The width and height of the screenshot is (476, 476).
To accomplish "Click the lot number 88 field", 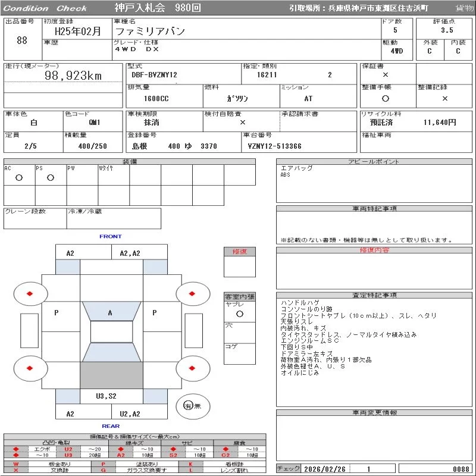I will pyautogui.click(x=22, y=40).
